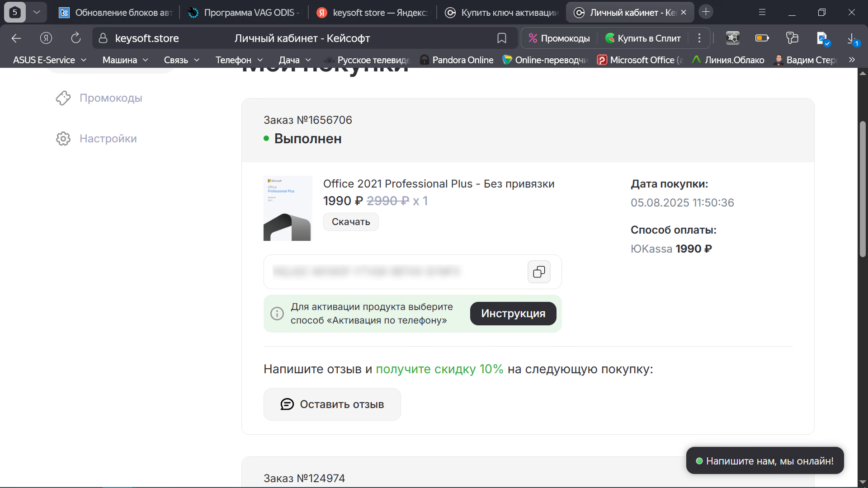Open the Русское телевидение bookmark
Image resolution: width=868 pixels, height=488 pixels.
click(368, 60)
